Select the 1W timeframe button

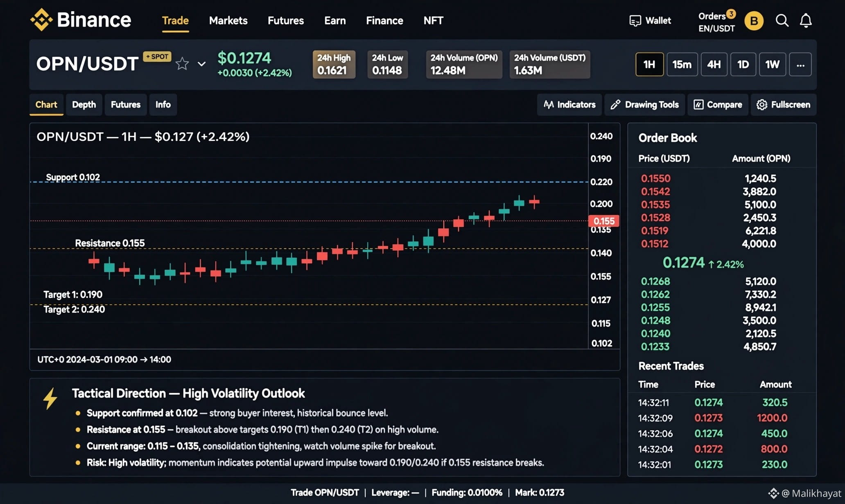point(772,64)
